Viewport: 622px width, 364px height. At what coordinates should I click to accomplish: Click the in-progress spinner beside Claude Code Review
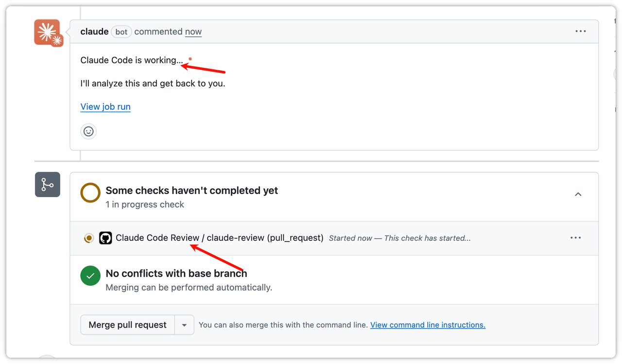point(89,238)
